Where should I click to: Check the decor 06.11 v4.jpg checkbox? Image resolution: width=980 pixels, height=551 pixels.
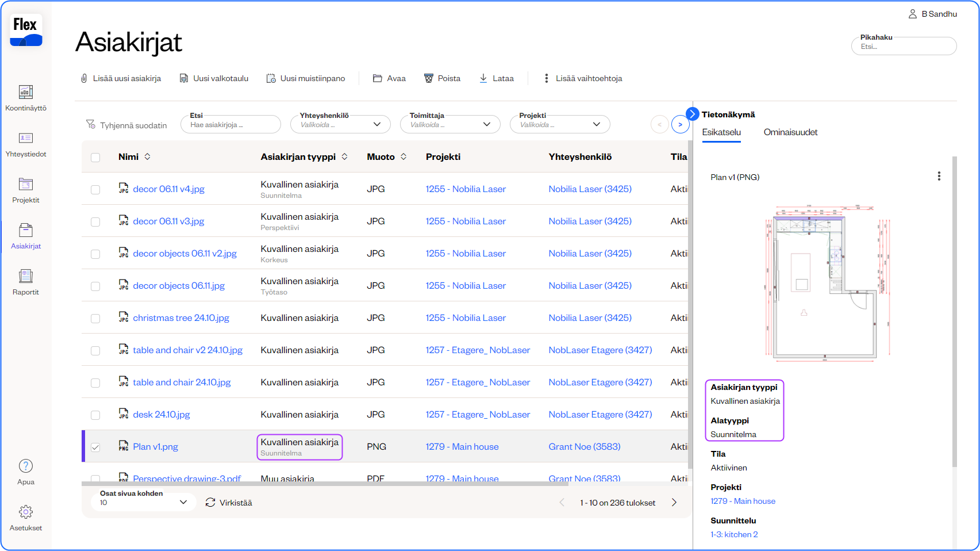95,189
